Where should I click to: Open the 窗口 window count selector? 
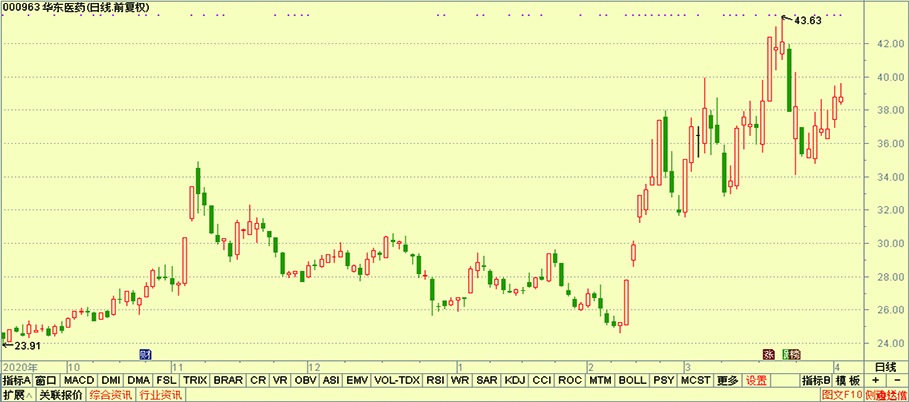tap(45, 381)
